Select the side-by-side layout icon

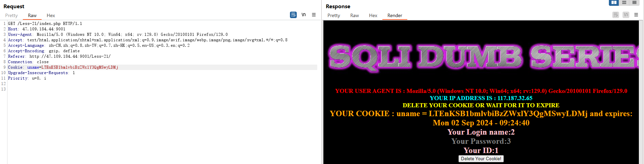coord(614,2)
